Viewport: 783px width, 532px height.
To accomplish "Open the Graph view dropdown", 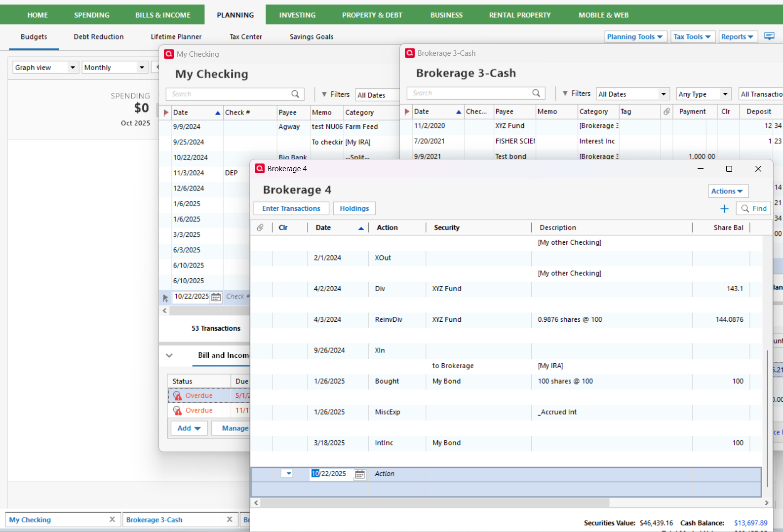I will point(46,67).
